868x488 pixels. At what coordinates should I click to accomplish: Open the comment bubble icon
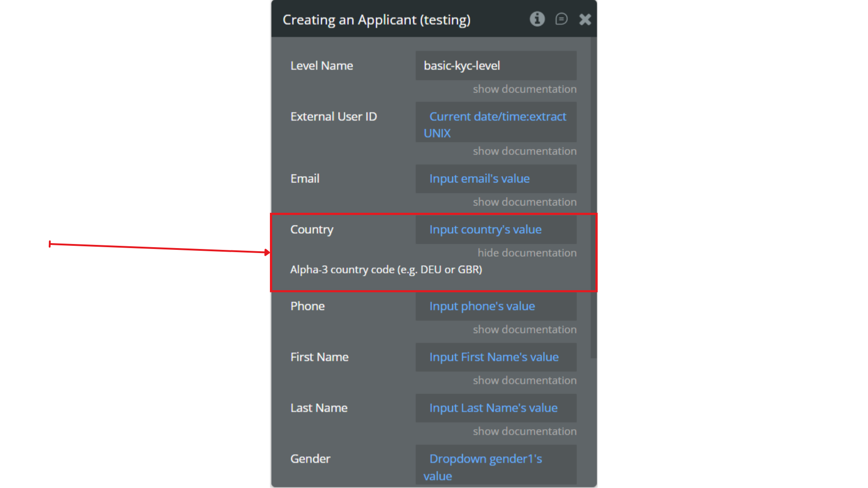(561, 19)
